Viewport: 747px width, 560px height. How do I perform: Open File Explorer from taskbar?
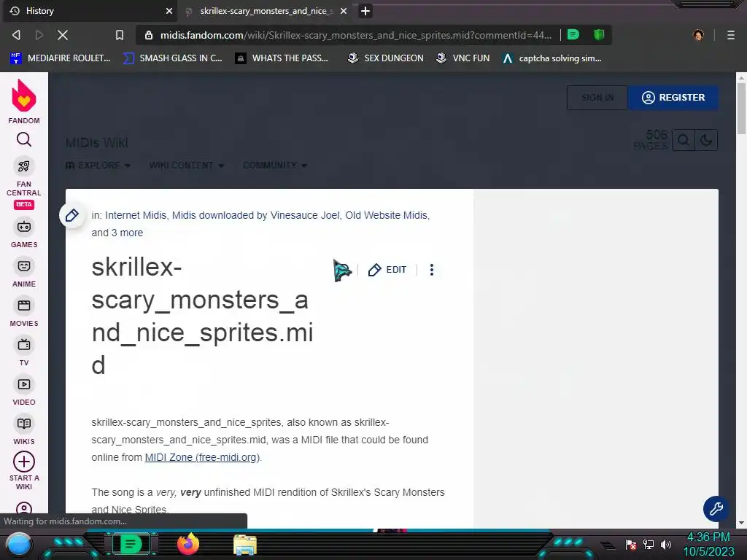coord(245,545)
